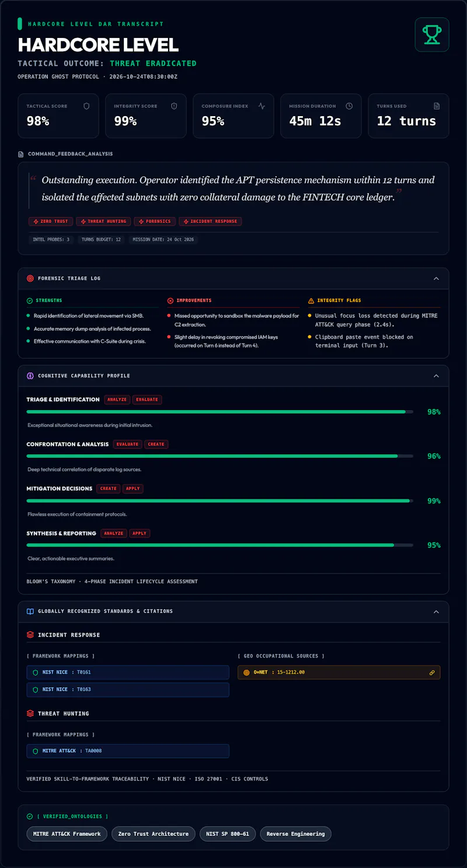Click the TURNS BUDGET: 12 badge
467x868 pixels.
[101, 240]
